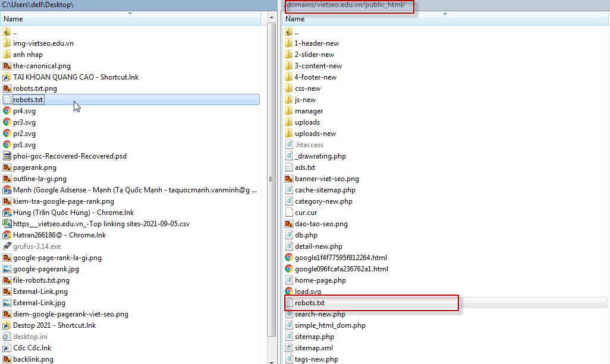Click the google1f4f77595f812264.html Chrome icon
Screen dimensions: 610x364
(x=290, y=258)
